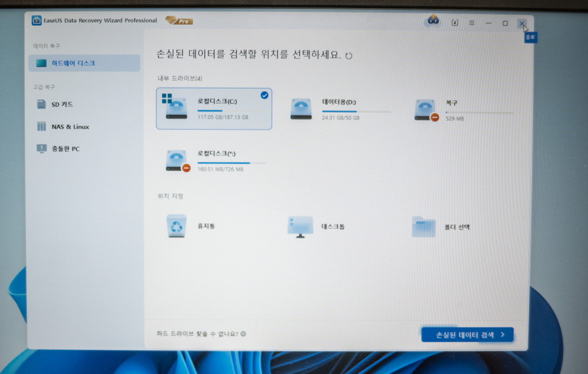Start scan with 손실된 데이터 검색 button
Viewport: 588px width, 374px height.
(467, 334)
